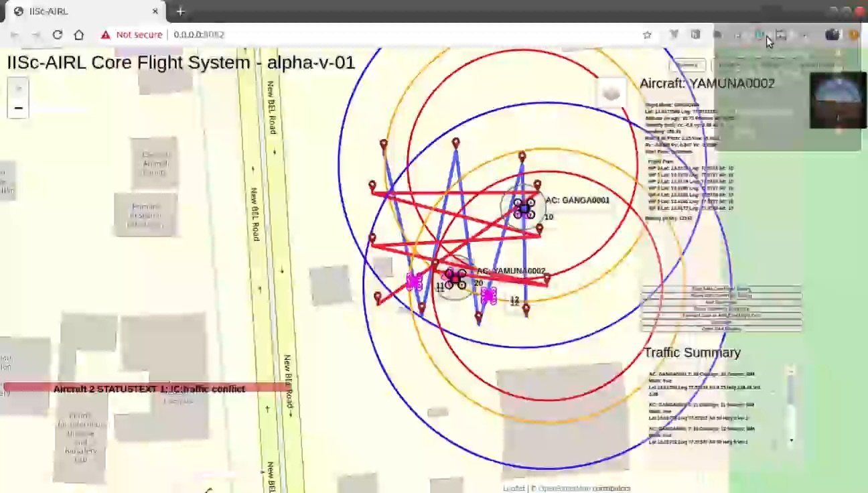Click the Aircraft: YAMUNA0002 heading

click(707, 84)
